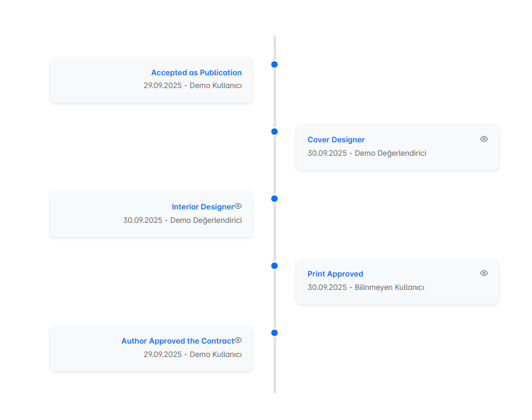Click the Cover Designer title link
532x420 pixels.
click(x=336, y=140)
